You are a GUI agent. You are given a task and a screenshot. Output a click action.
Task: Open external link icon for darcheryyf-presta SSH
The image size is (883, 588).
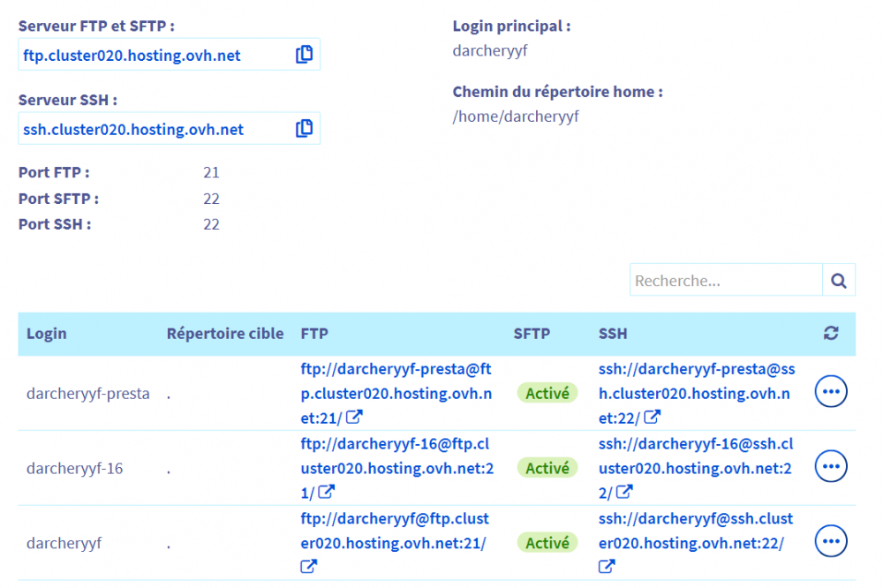click(x=653, y=418)
